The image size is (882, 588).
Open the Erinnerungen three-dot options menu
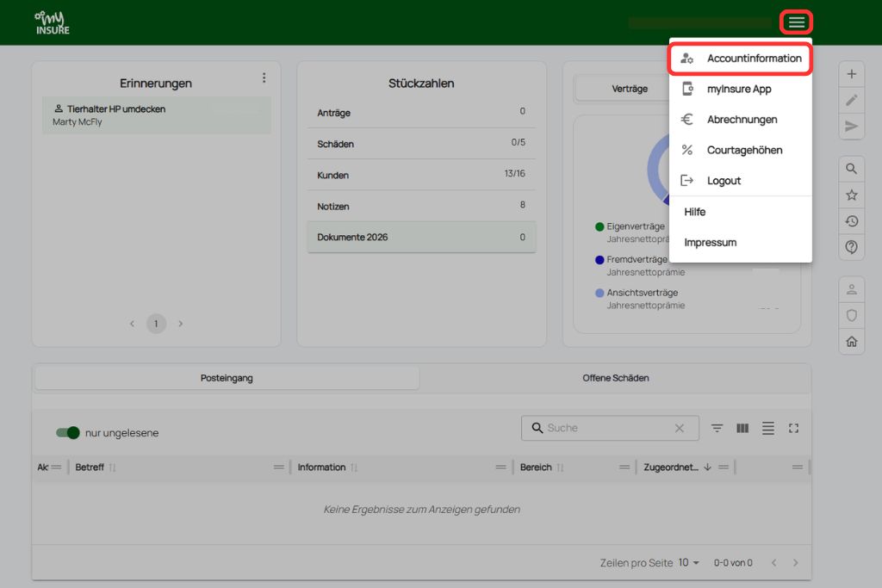[x=264, y=78]
